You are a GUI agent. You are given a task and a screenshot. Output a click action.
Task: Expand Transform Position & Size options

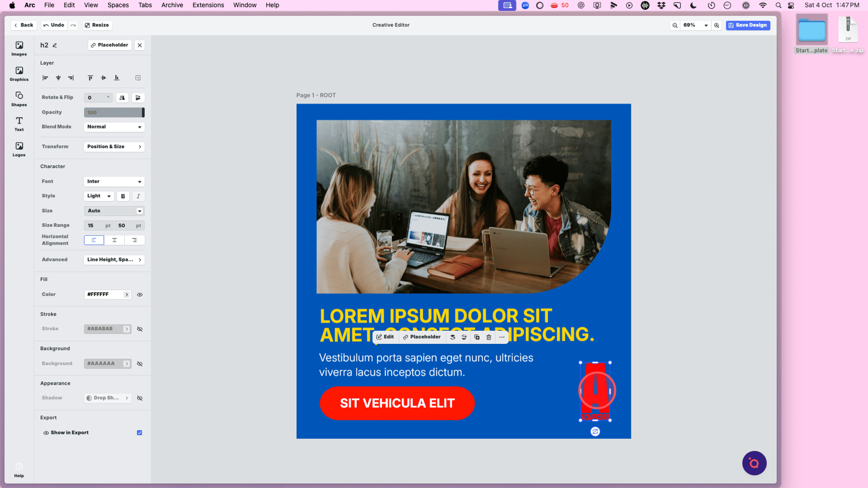(x=114, y=147)
